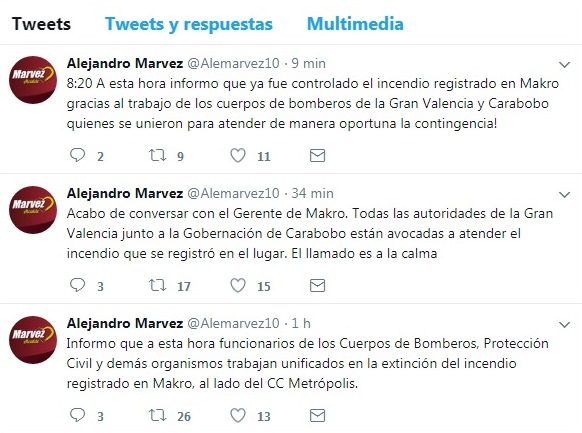The image size is (582, 433).
Task: Like the 1 h old tweet
Action: point(238,415)
